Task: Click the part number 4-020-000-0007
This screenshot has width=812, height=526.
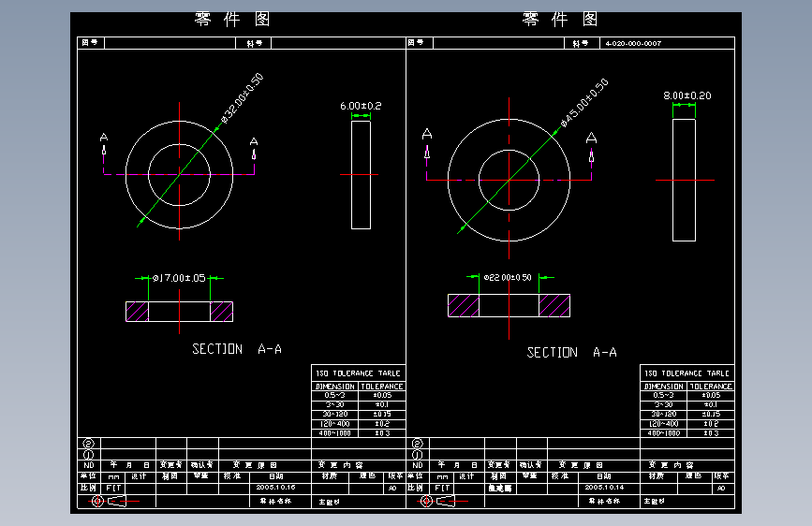Action: pos(633,43)
